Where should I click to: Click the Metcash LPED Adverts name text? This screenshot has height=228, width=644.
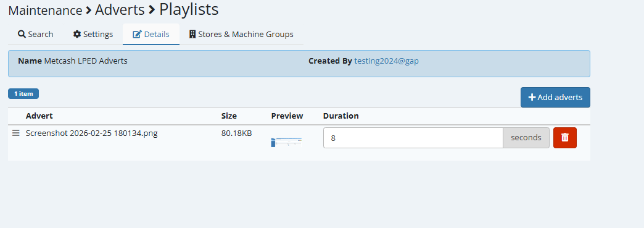click(85, 61)
